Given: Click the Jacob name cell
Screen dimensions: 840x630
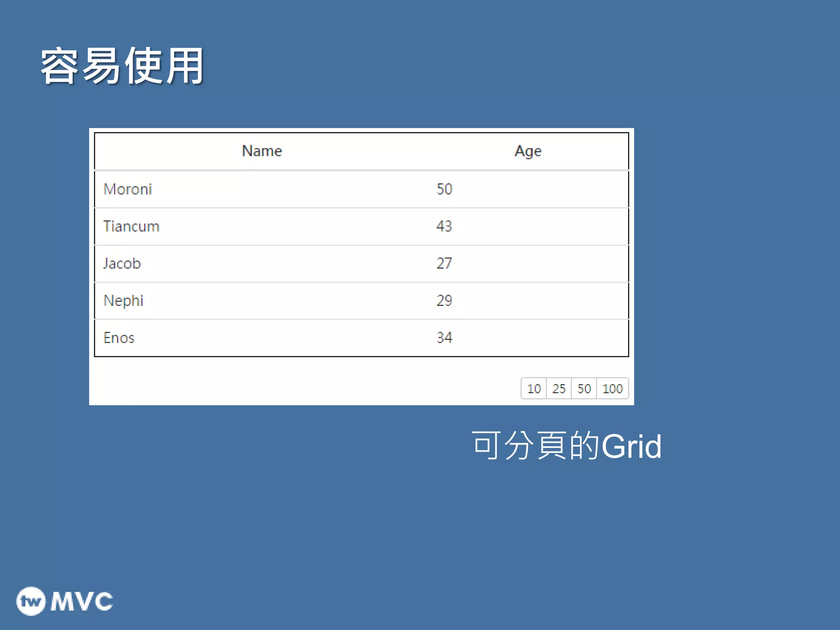Looking at the screenshot, I should click(262, 264).
